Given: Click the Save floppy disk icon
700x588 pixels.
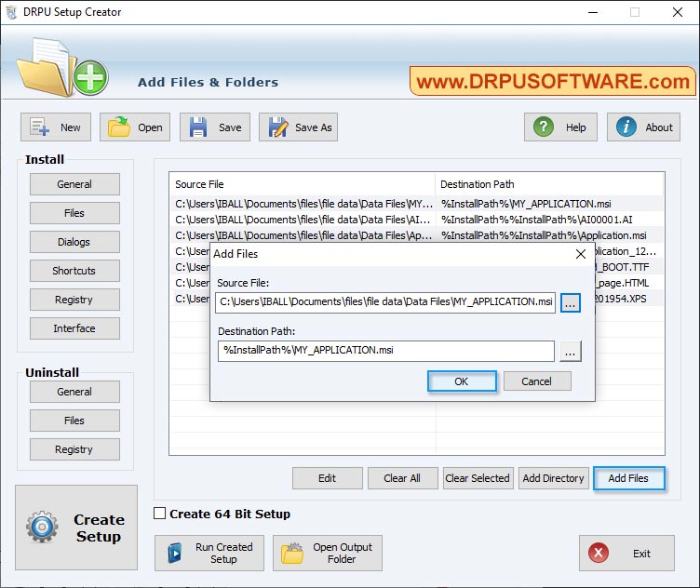Looking at the screenshot, I should click(197, 127).
